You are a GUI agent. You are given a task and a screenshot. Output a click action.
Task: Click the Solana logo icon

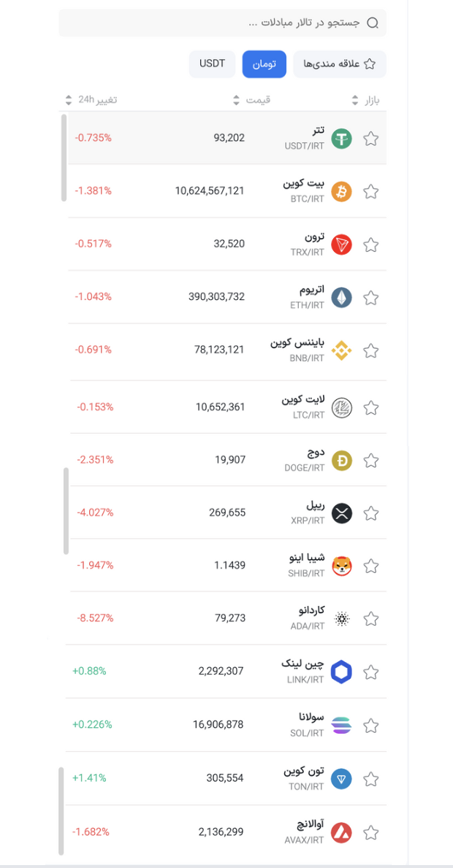point(340,725)
